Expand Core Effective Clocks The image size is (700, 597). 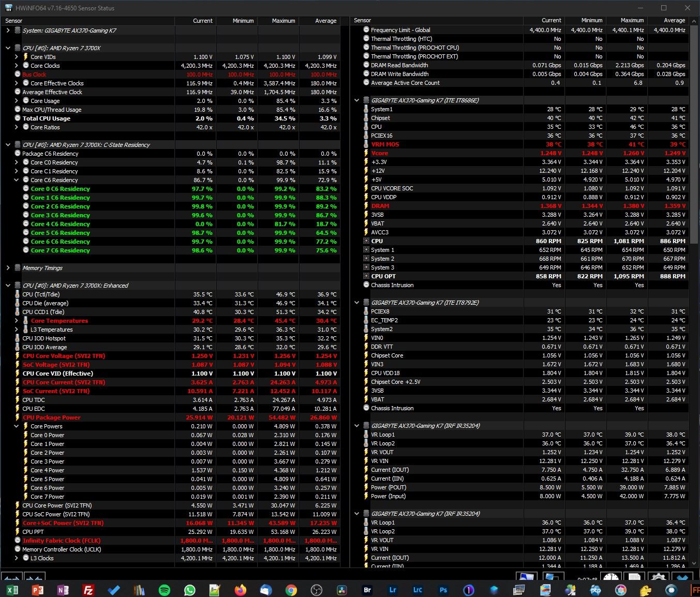tap(16, 83)
